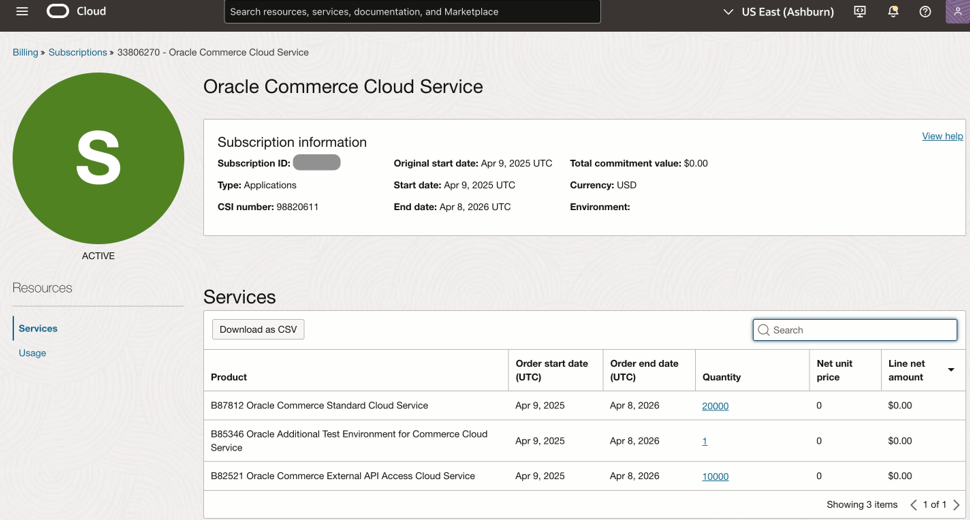This screenshot has width=970, height=520.
Task: Click the green S subscription status badge
Action: coord(98,158)
